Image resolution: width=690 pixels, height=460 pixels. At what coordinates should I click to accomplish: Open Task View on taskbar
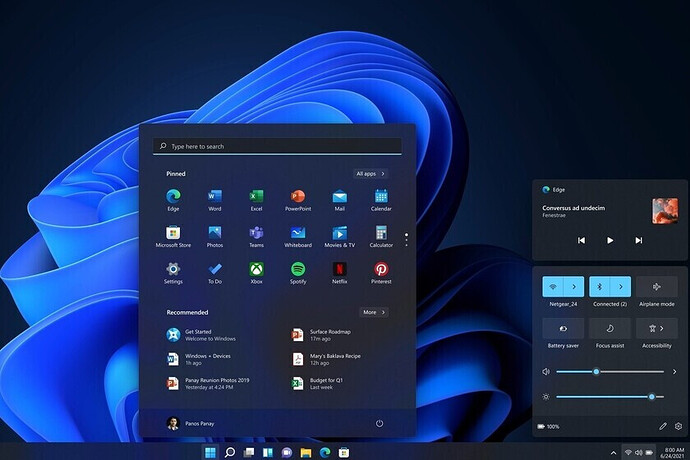point(249,452)
